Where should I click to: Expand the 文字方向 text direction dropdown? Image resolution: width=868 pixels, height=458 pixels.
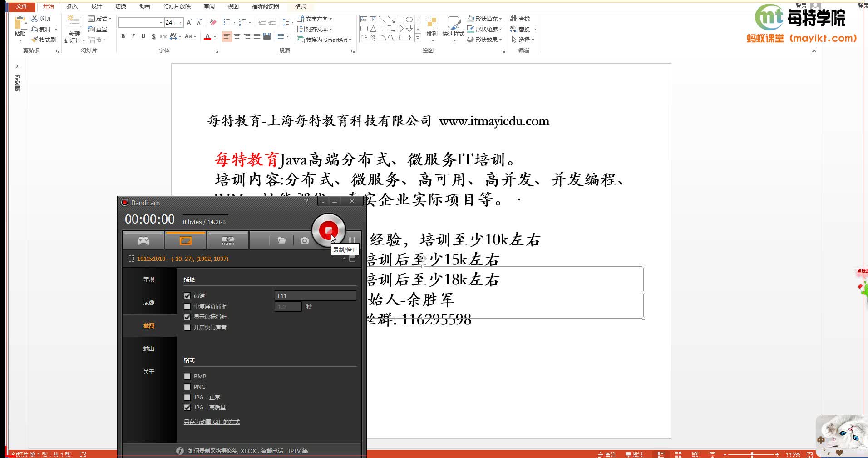315,19
